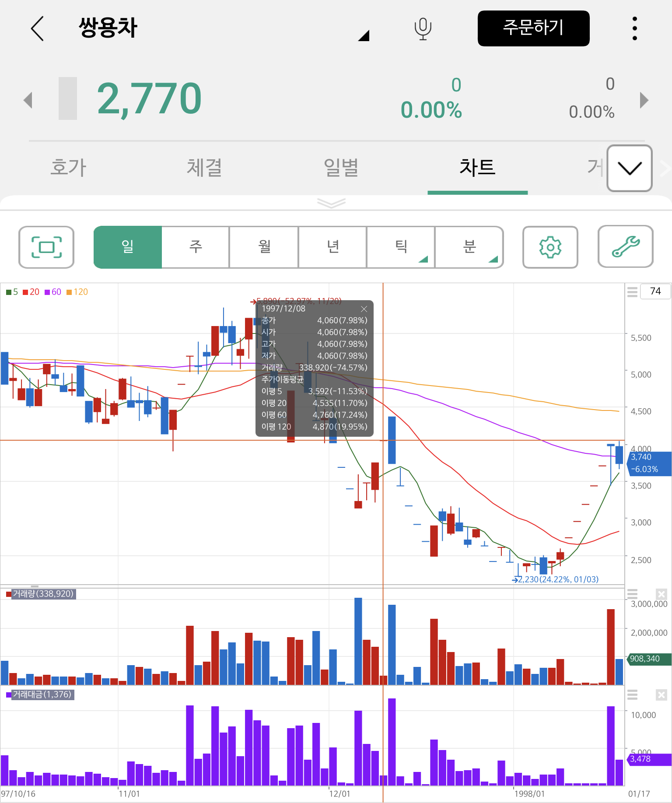Tap the microphone voice search icon
This screenshot has width=672, height=803.
[423, 29]
